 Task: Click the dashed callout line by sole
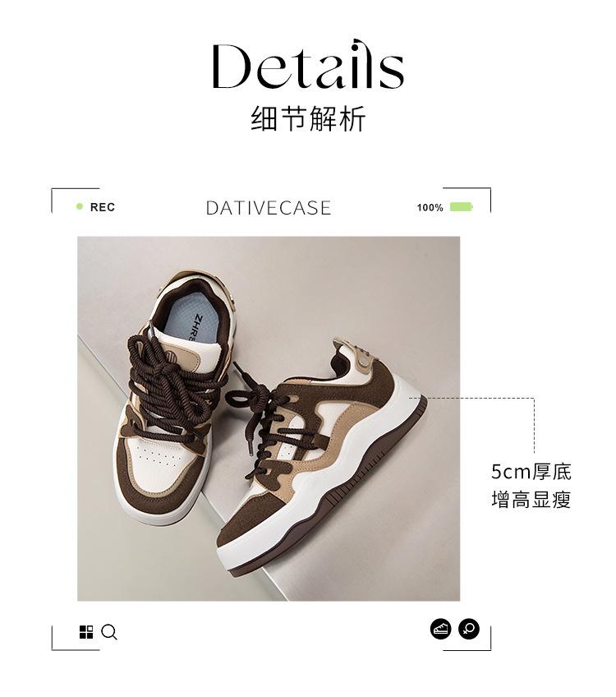[479, 424]
